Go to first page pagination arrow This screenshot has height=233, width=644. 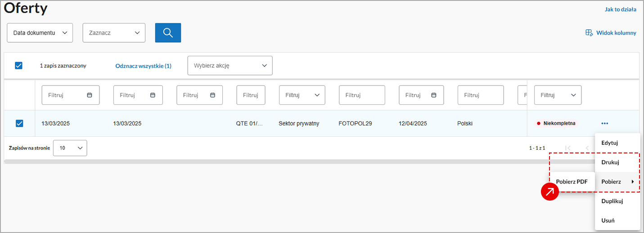coord(568,148)
